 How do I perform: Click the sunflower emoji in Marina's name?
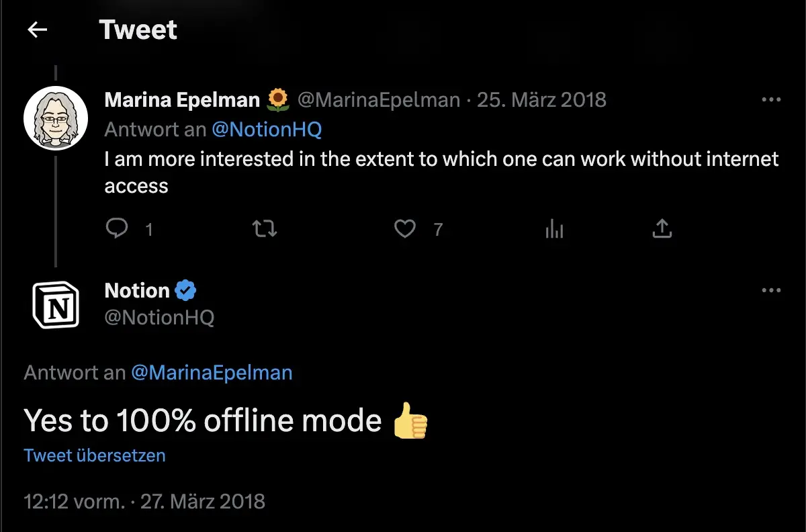[x=277, y=98]
